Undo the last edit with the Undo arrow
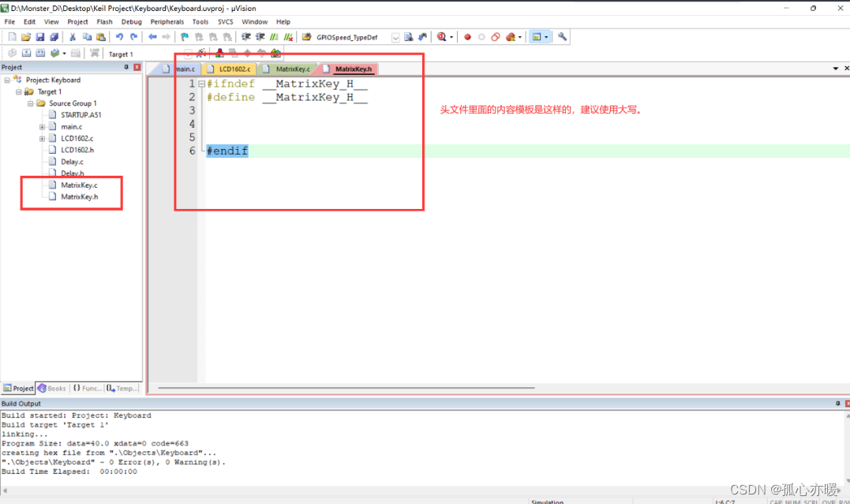This screenshot has width=850, height=504. [119, 37]
